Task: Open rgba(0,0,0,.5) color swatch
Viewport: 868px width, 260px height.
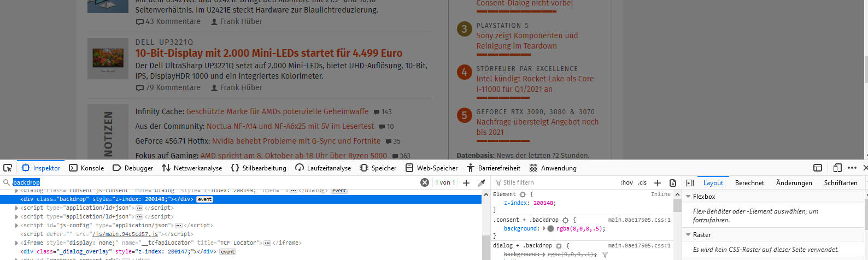Action: (550, 229)
